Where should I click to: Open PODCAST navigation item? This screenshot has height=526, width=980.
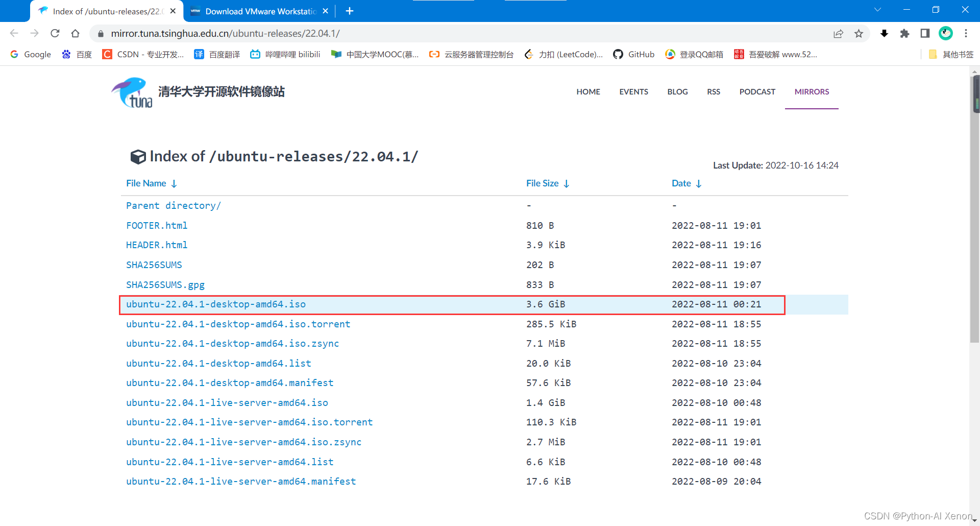(757, 92)
